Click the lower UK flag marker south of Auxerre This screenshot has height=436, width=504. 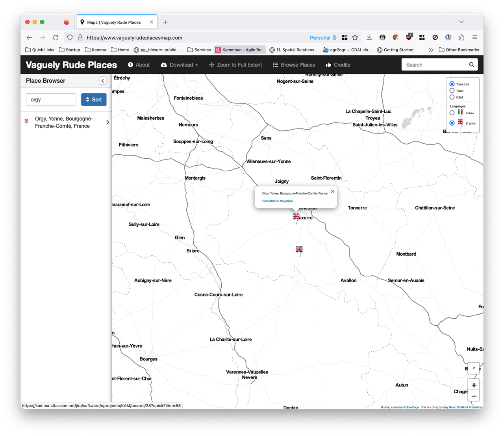point(299,250)
